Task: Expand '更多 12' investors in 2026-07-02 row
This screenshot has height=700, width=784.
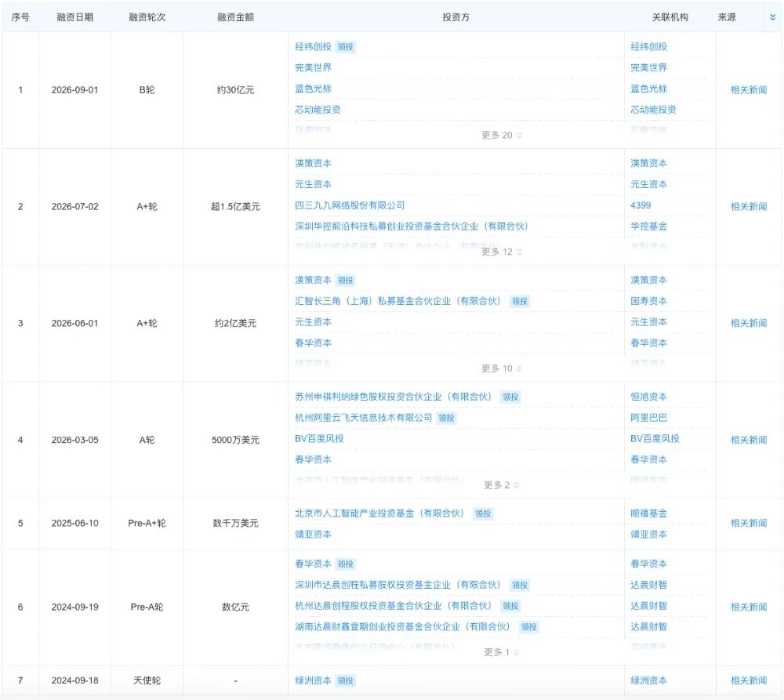Action: (x=502, y=252)
